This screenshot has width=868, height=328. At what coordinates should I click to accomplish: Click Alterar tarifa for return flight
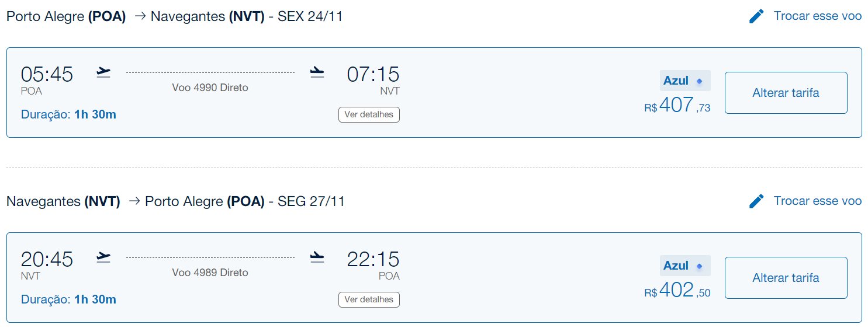click(x=786, y=278)
